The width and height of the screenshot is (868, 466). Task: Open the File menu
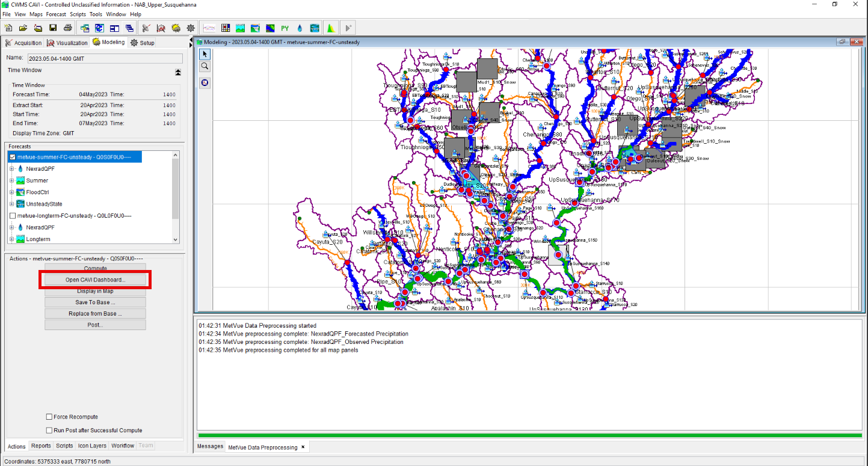pyautogui.click(x=7, y=14)
